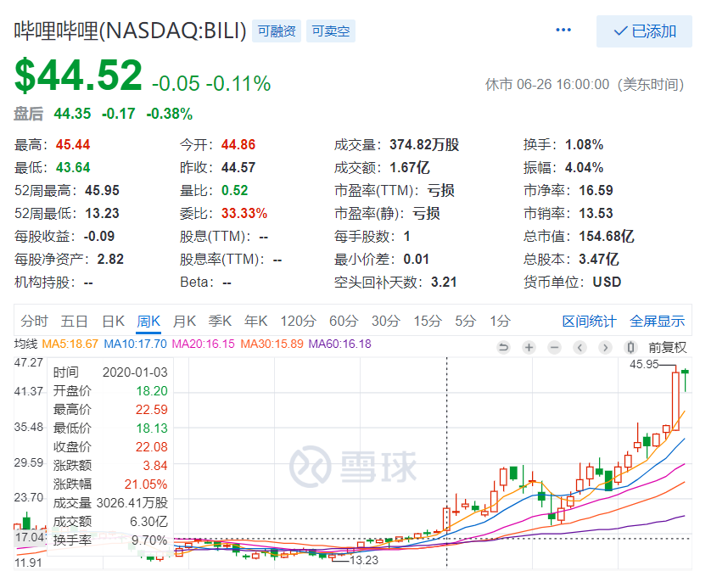Click the 总市值 value 154.68亿

click(607, 237)
